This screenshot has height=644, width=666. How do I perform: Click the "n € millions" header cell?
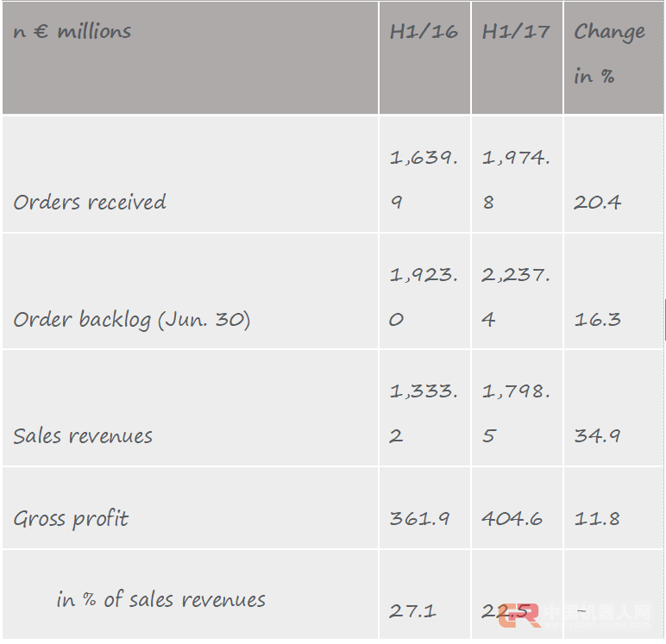72,32
